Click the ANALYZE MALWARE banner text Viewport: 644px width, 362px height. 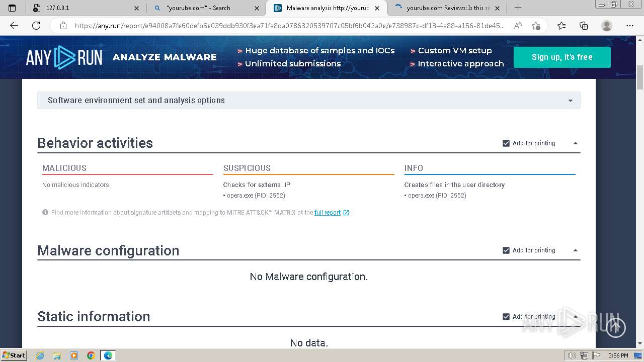165,57
